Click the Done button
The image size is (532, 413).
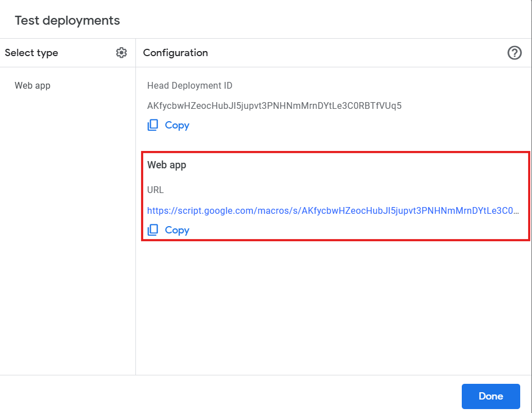[490, 396]
